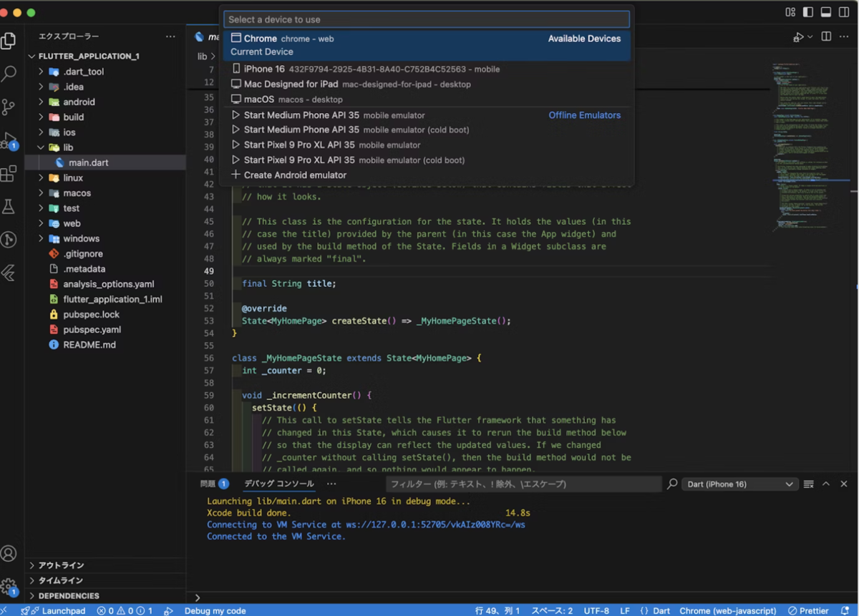
Task: Open Explorer's Views and More Actions ellipsis
Action: [x=170, y=36]
